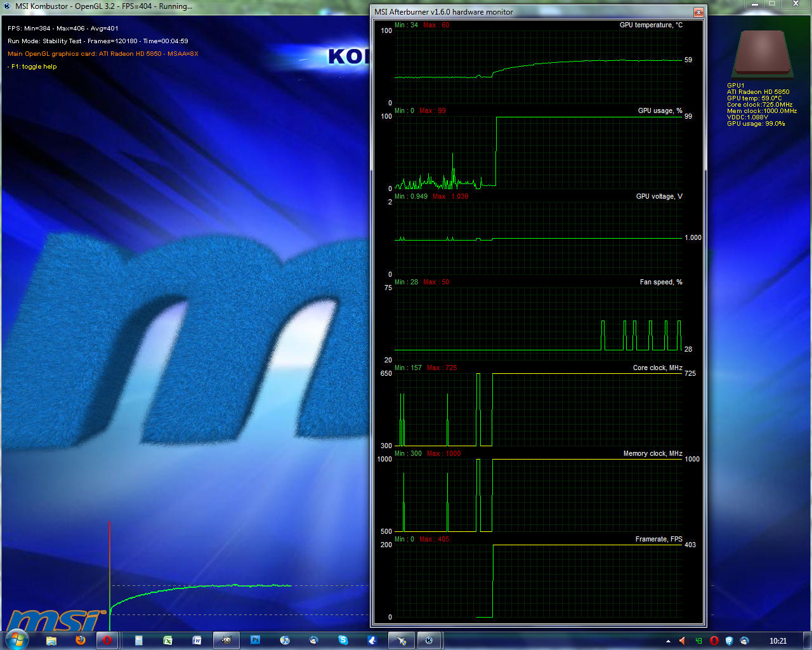Click 'Min : 34' in temperature graph

click(406, 25)
